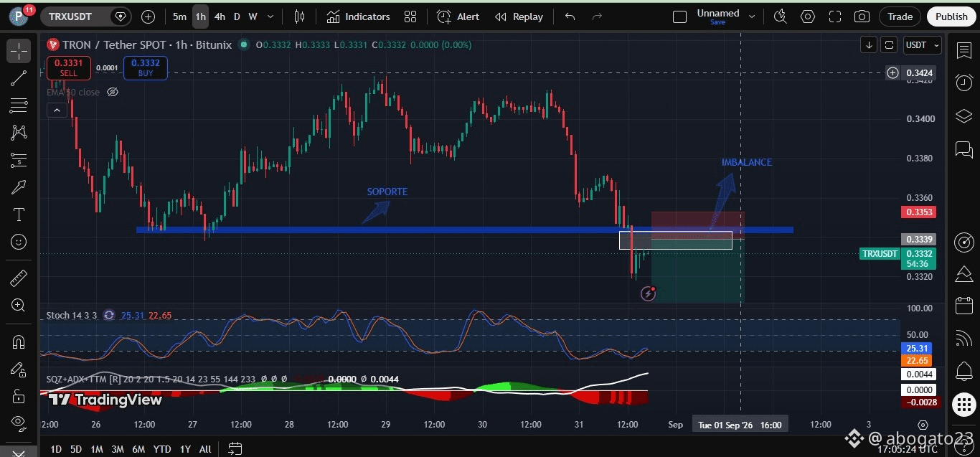The image size is (980, 457).
Task: Open indicator templates grid
Action: [410, 17]
